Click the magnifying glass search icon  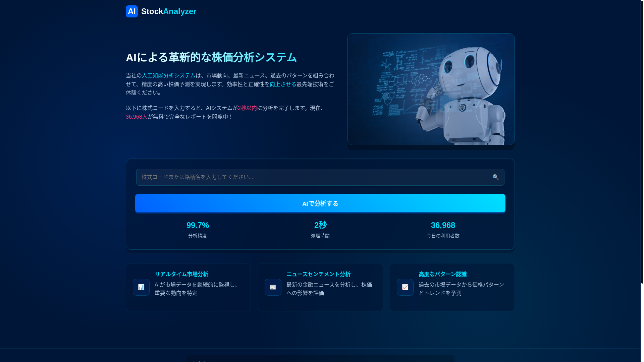[x=495, y=177]
